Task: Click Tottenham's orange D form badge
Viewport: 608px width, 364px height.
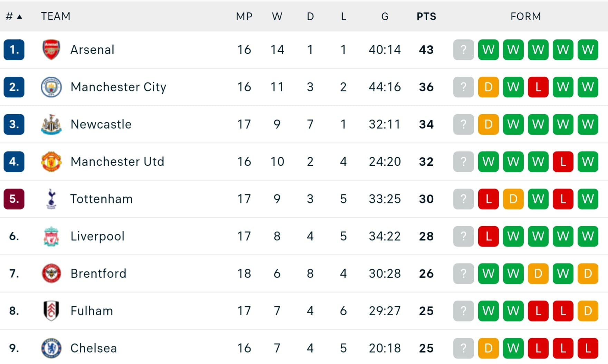Action: pos(513,199)
